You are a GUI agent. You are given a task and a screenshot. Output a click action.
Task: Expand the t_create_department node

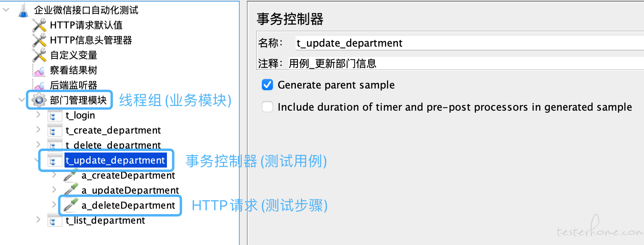[x=38, y=129]
